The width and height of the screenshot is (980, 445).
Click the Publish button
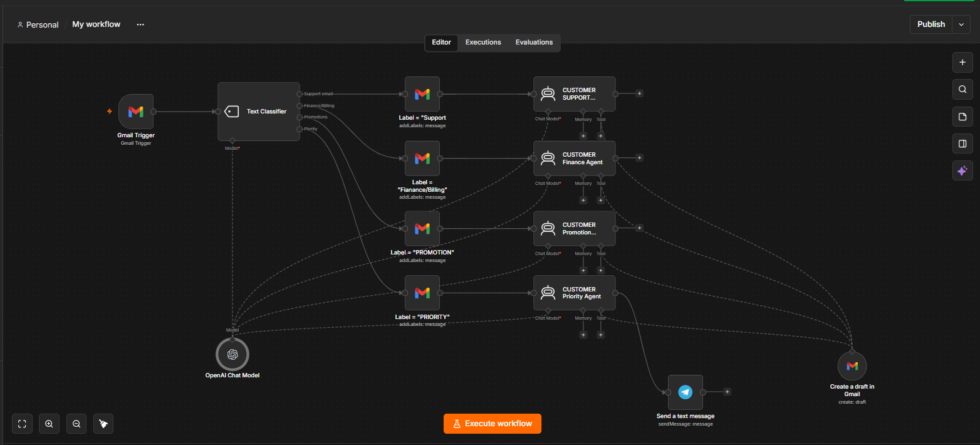(x=931, y=24)
